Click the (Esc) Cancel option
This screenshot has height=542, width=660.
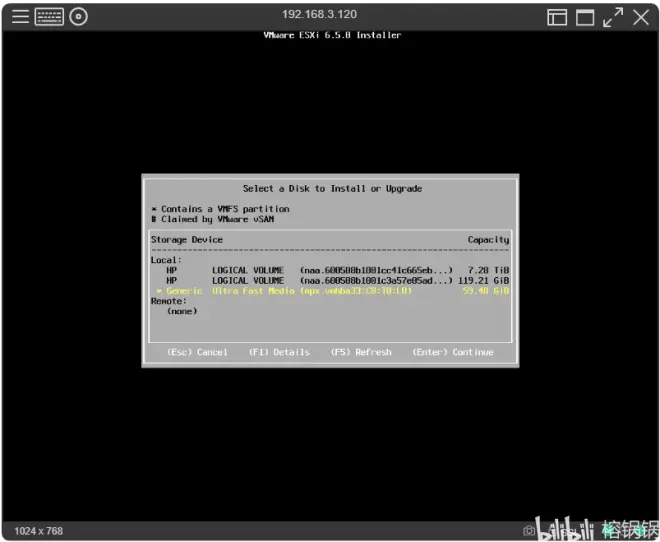click(197, 352)
